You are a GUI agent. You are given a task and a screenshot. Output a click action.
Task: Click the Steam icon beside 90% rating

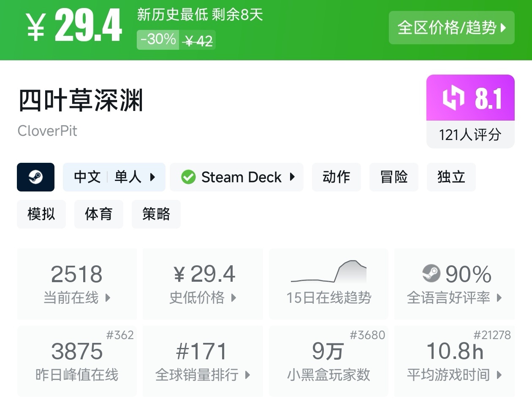pos(431,274)
